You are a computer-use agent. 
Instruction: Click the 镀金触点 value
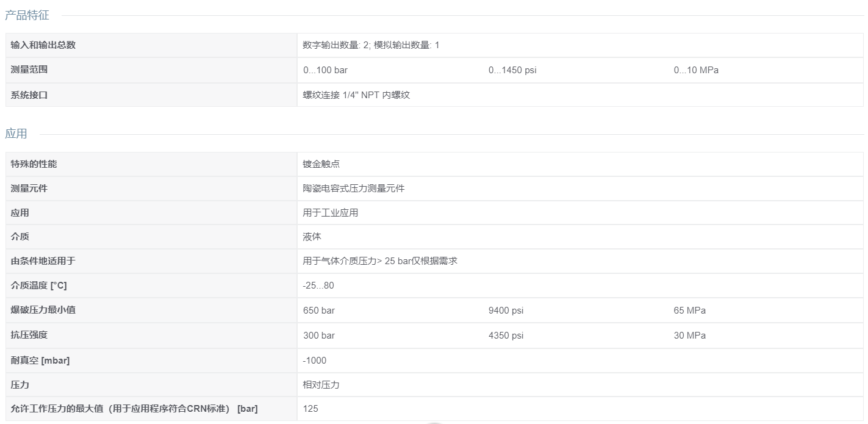[x=321, y=164]
